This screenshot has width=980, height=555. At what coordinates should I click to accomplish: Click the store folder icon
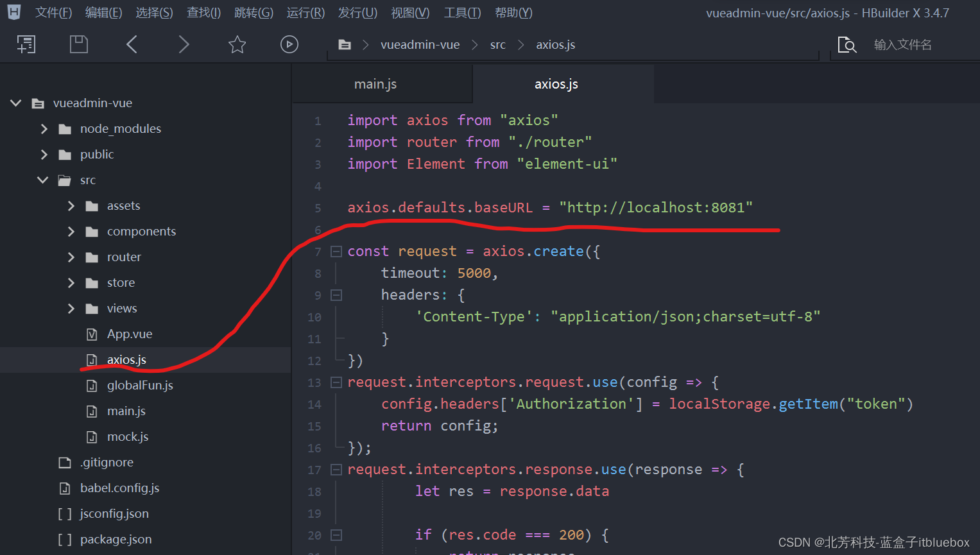point(92,283)
